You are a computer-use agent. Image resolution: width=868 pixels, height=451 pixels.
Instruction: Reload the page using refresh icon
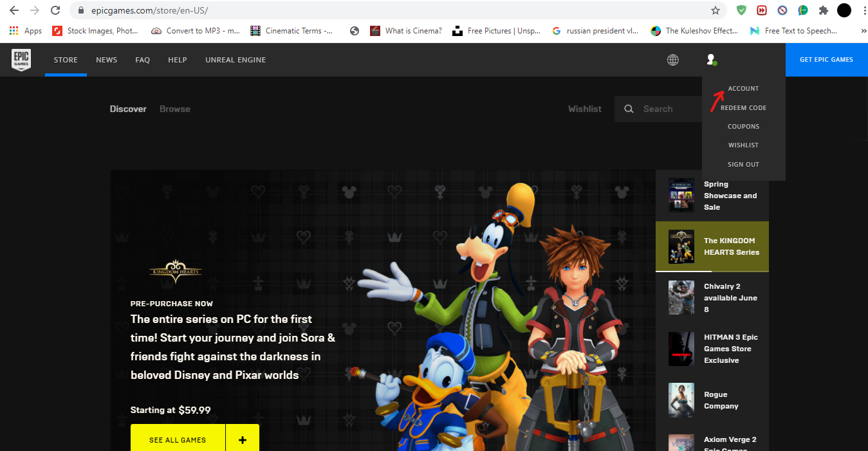pyautogui.click(x=55, y=11)
